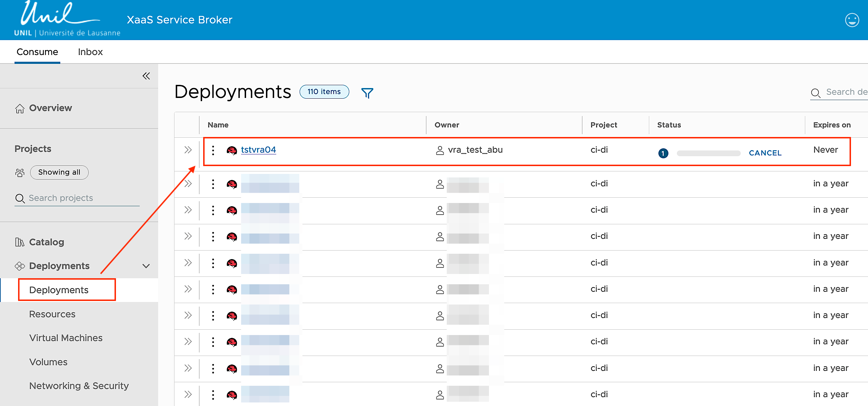The image size is (868, 406).
Task: Click the Red Hat icon next to tstvra04
Action: (232, 150)
